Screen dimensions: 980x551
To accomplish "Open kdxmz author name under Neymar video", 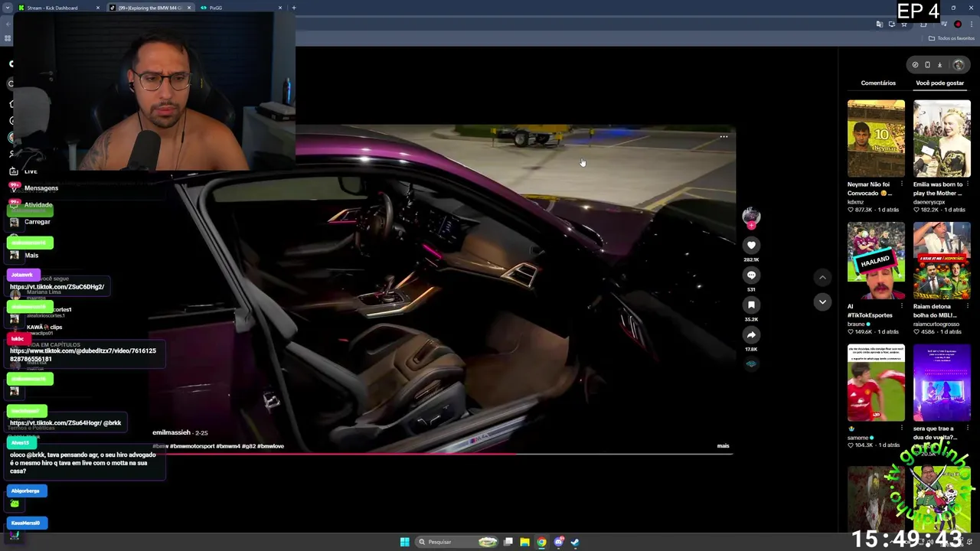I will coord(855,202).
